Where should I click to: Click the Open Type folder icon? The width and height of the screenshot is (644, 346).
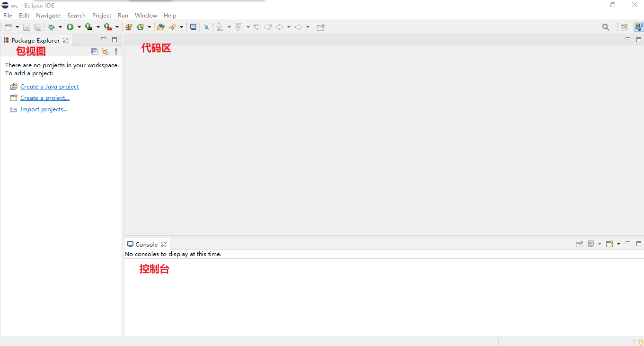coord(161,27)
